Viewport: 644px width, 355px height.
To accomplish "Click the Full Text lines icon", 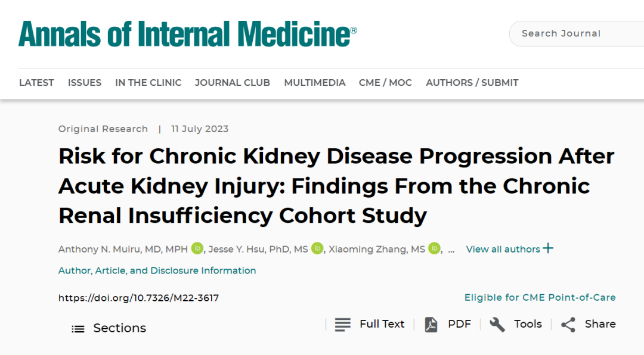I will click(x=342, y=324).
